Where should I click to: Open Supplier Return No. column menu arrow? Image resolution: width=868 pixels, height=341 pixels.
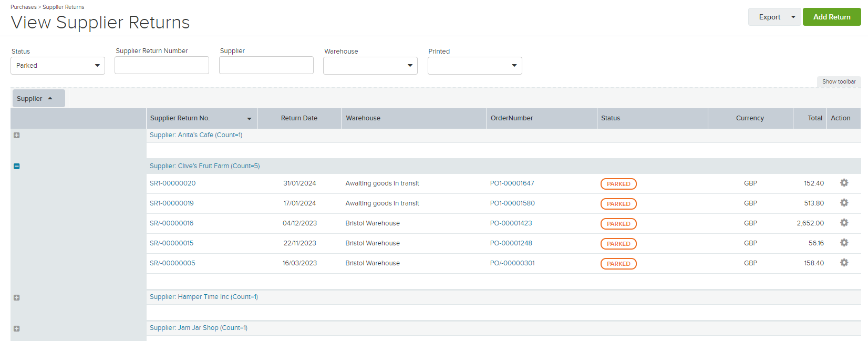point(249,119)
